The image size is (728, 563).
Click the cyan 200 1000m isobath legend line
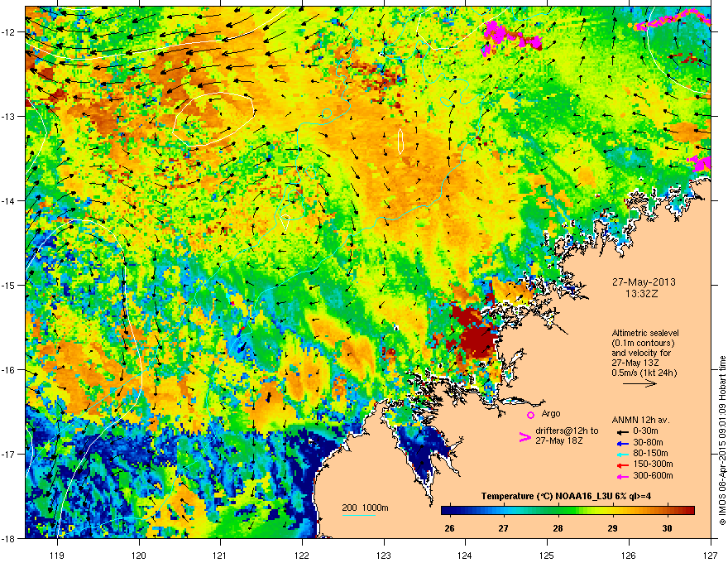359,515
